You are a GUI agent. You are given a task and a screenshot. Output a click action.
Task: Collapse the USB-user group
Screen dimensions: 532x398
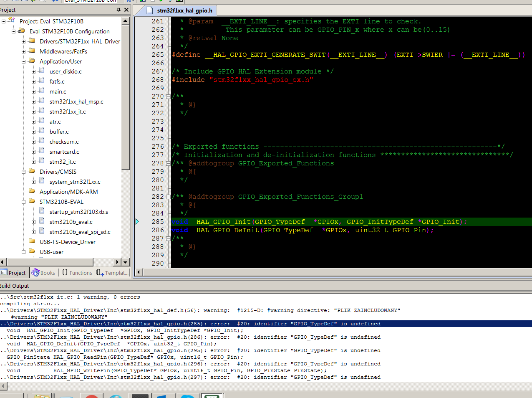point(23,252)
